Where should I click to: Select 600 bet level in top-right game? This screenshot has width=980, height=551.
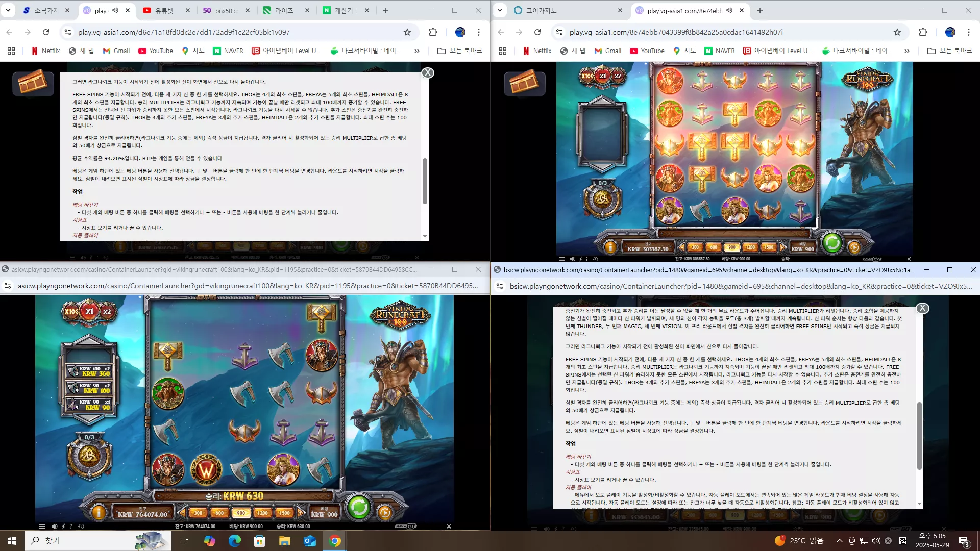[x=713, y=247]
